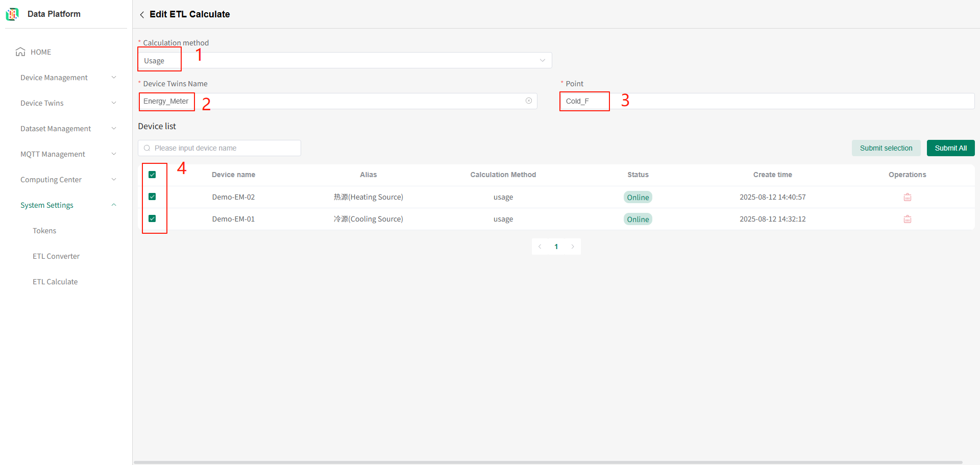Click the search magnifier icon in device filter
The width and height of the screenshot is (980, 465).
pos(147,148)
